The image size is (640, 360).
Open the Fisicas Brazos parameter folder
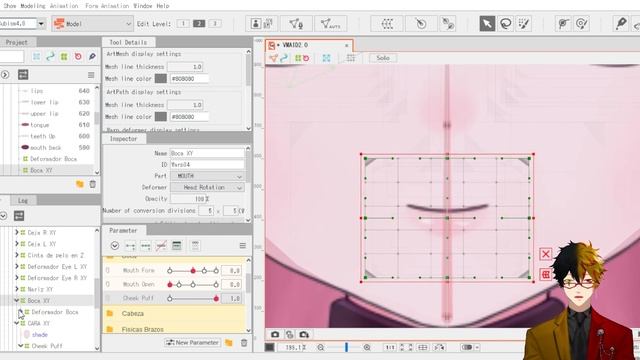click(174, 329)
